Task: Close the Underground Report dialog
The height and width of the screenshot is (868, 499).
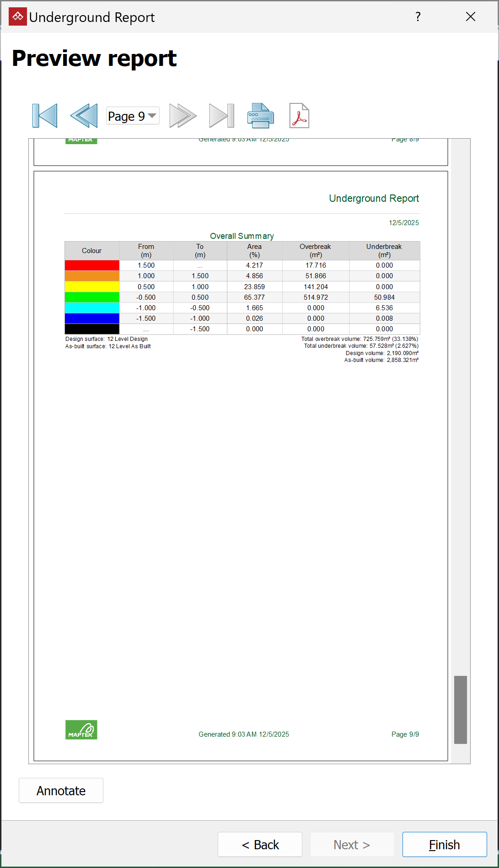Action: [471, 17]
